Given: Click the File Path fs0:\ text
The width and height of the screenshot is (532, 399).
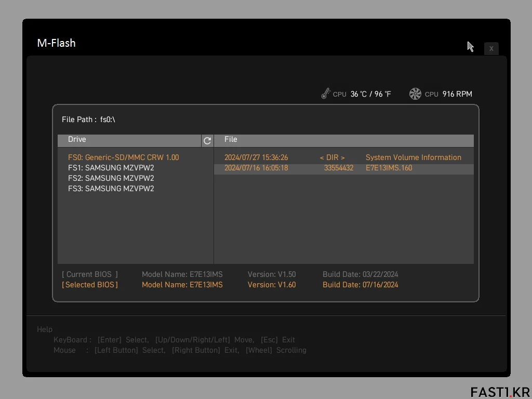Looking at the screenshot, I should click(x=88, y=119).
